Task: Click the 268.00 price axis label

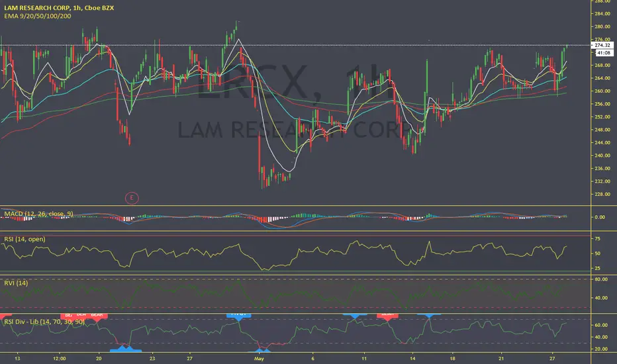Action: tap(602, 66)
